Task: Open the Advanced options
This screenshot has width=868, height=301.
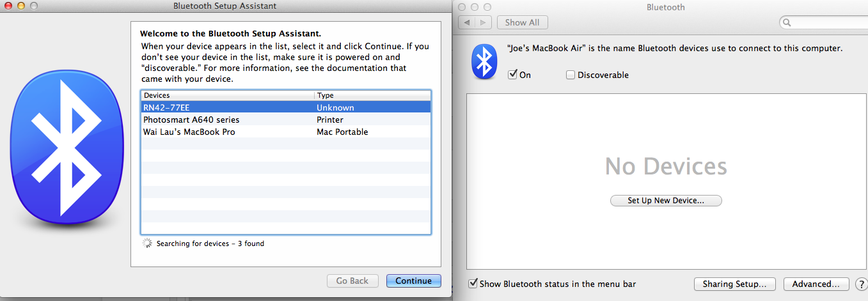Action: [x=816, y=284]
